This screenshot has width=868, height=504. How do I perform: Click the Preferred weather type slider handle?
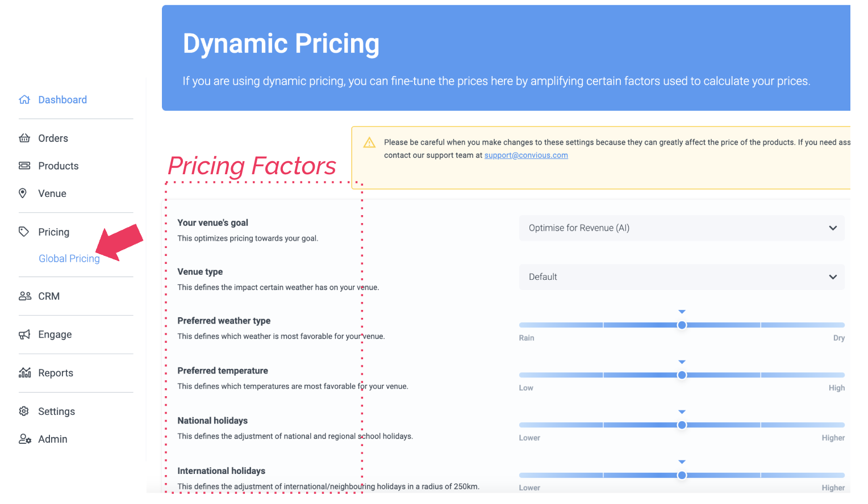coord(682,325)
